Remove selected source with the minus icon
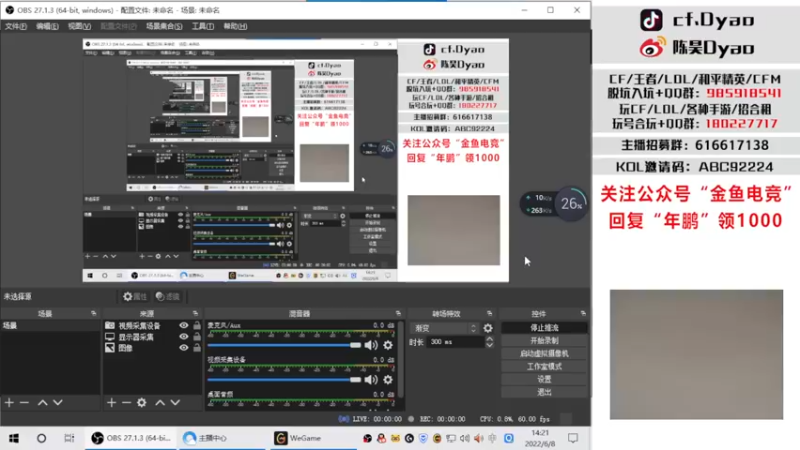Viewport: 800px width, 450px height. (126, 403)
